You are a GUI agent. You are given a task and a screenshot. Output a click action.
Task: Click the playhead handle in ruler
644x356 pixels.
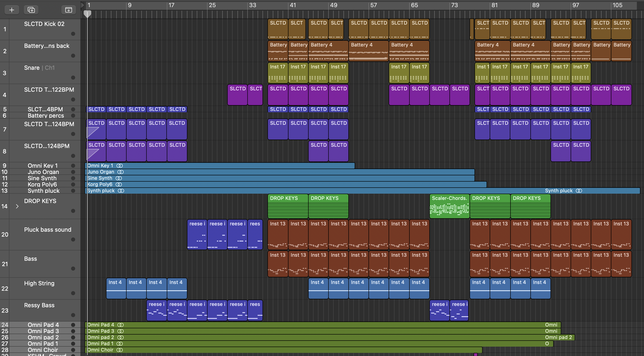(x=87, y=14)
